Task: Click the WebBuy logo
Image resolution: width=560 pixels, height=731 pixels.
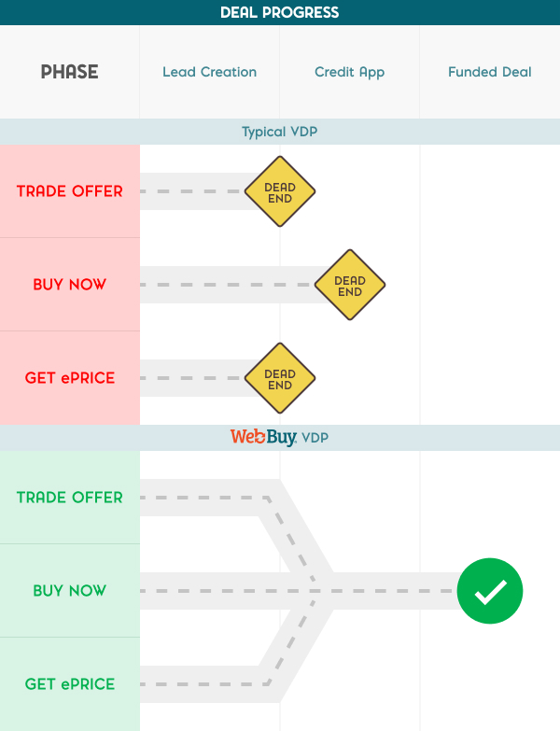Action: pos(263,437)
